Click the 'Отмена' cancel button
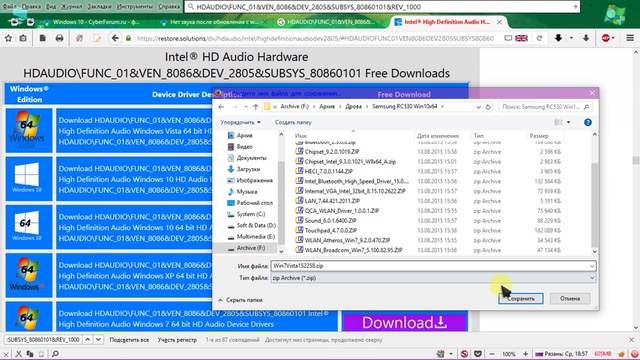This screenshot has width=640, height=360. [x=570, y=299]
